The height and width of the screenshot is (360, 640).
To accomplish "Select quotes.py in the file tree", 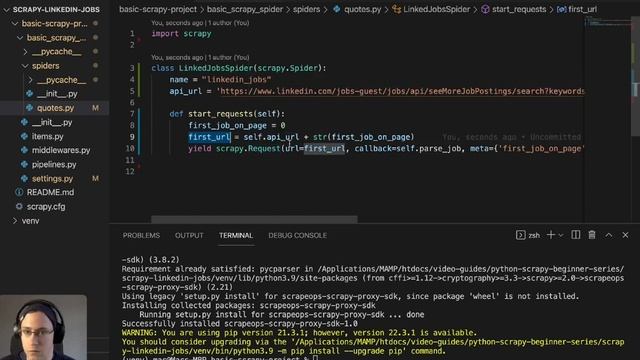I will [x=55, y=108].
